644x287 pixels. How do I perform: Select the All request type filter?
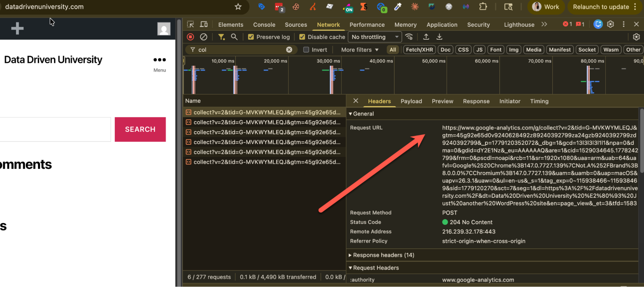click(393, 50)
